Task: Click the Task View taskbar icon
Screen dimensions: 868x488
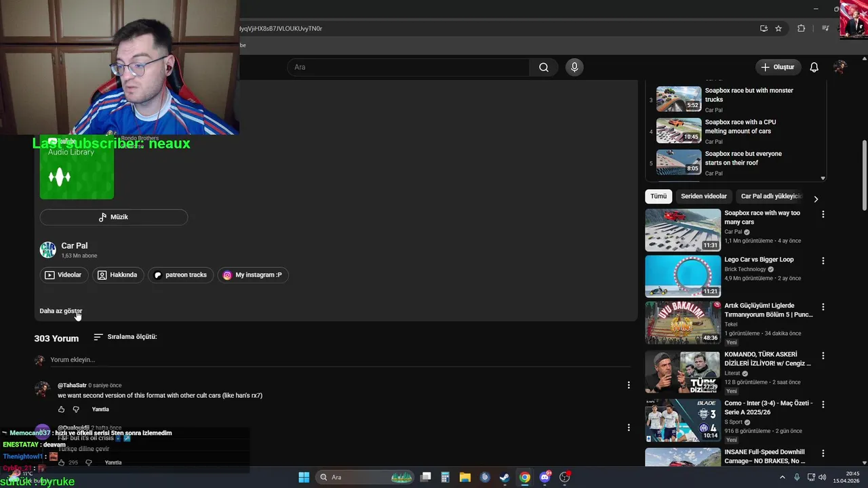Action: (426, 477)
